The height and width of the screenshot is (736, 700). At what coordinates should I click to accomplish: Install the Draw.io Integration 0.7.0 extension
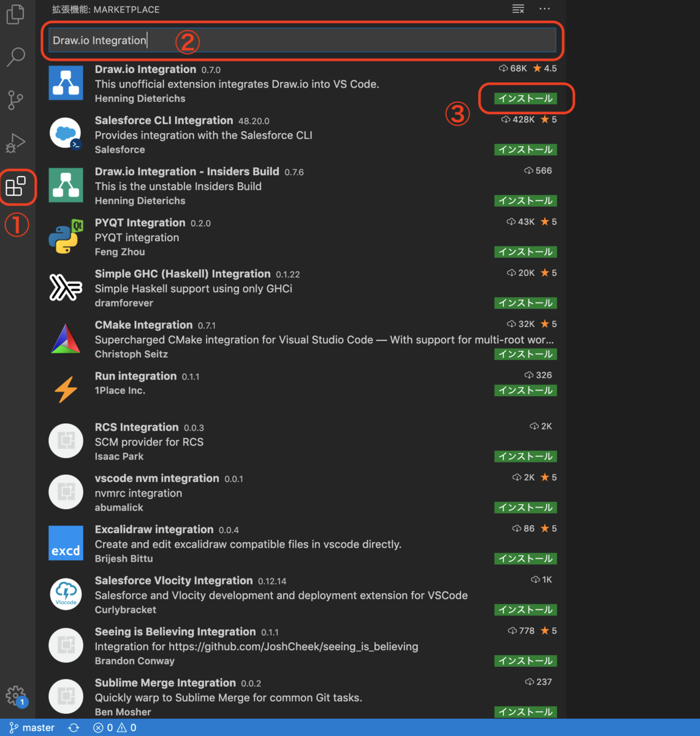526,98
